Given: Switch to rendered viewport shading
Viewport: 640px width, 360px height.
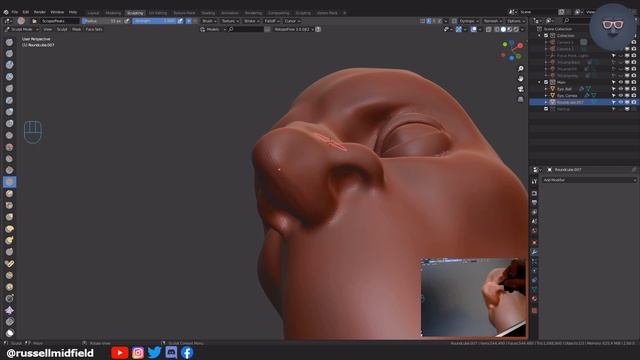Looking at the screenshot, I should point(516,29).
